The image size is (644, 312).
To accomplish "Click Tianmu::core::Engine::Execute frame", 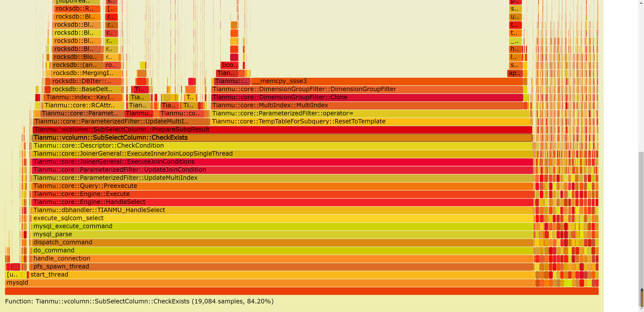I will tap(283, 194).
